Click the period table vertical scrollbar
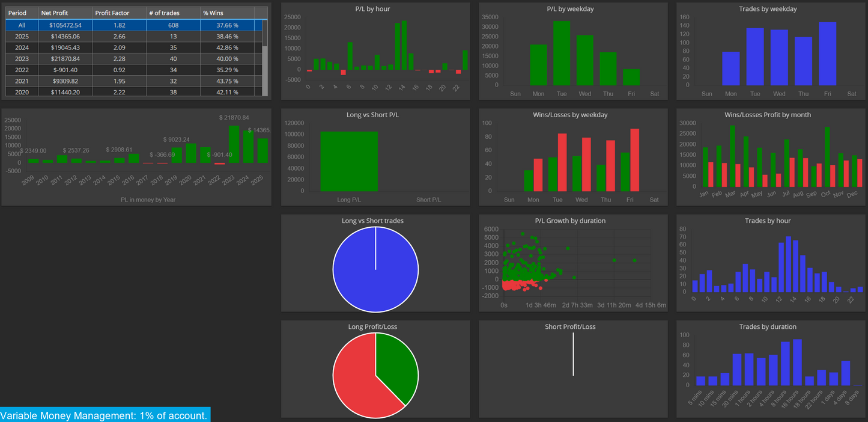This screenshot has width=868, height=422. (265, 57)
